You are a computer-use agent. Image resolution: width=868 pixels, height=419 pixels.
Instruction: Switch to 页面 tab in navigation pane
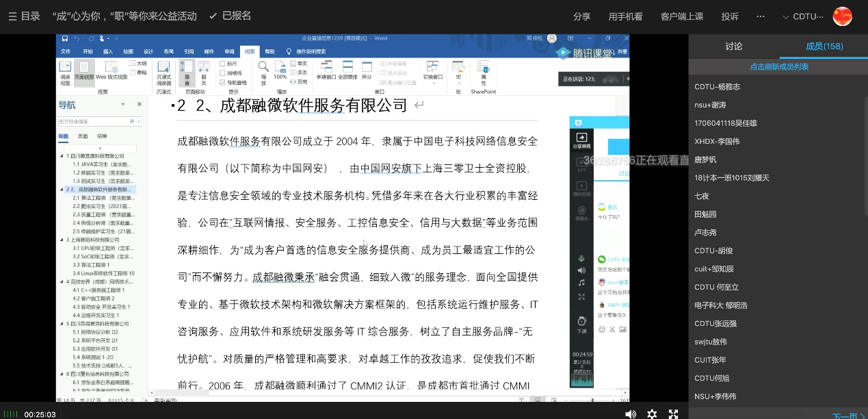point(83,136)
